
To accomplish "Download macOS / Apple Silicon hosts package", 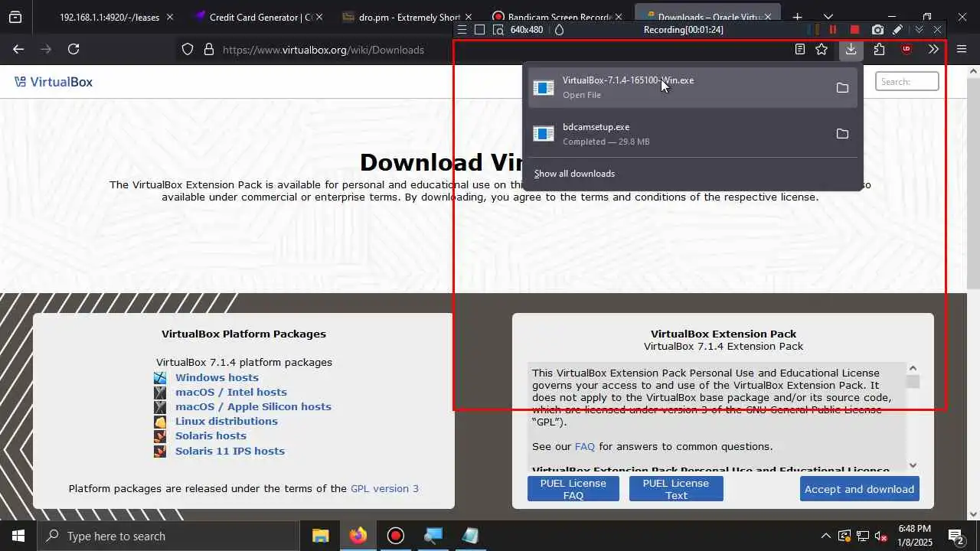I will (253, 406).
